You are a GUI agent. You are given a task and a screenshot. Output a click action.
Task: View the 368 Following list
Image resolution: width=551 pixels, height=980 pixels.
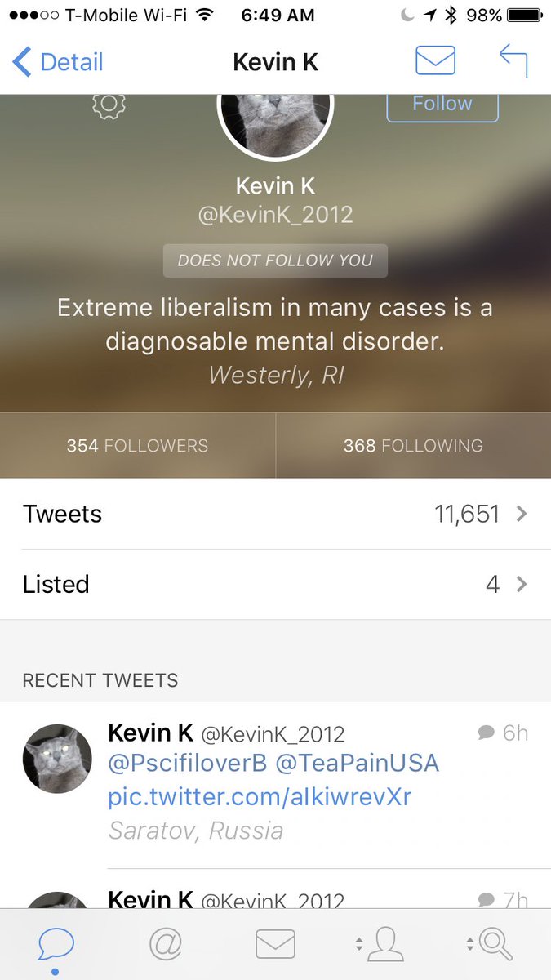413,446
